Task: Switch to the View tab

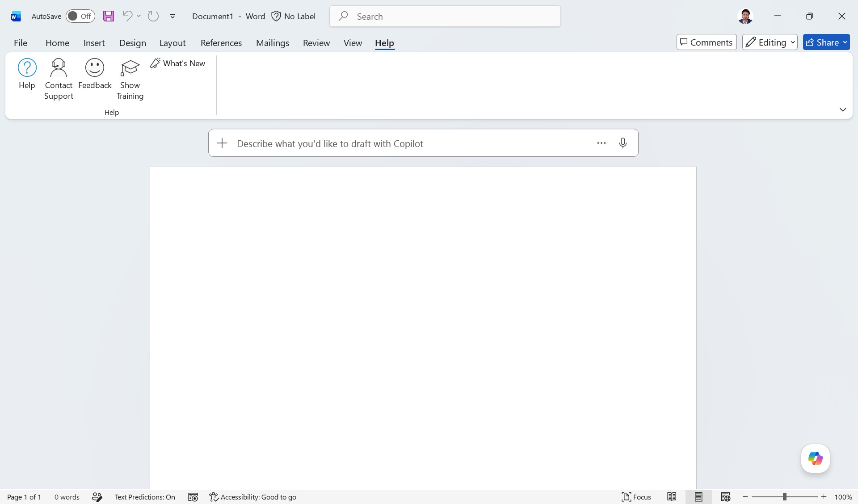Action: [x=353, y=42]
